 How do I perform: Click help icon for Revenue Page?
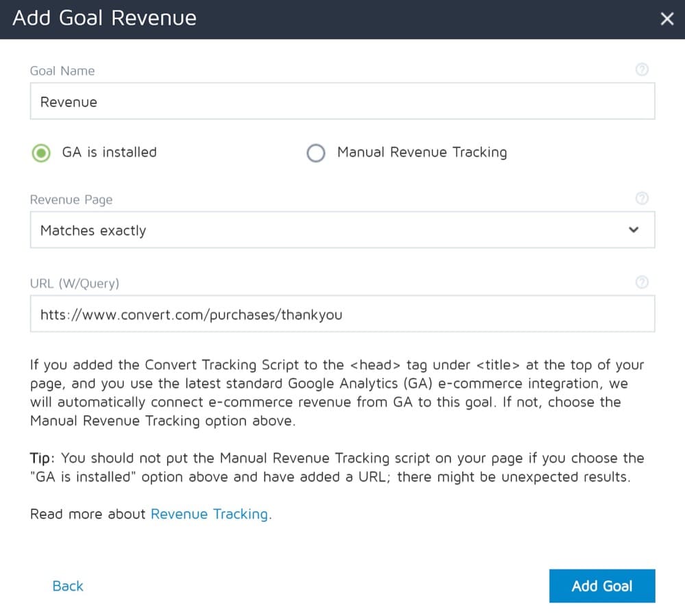642,198
